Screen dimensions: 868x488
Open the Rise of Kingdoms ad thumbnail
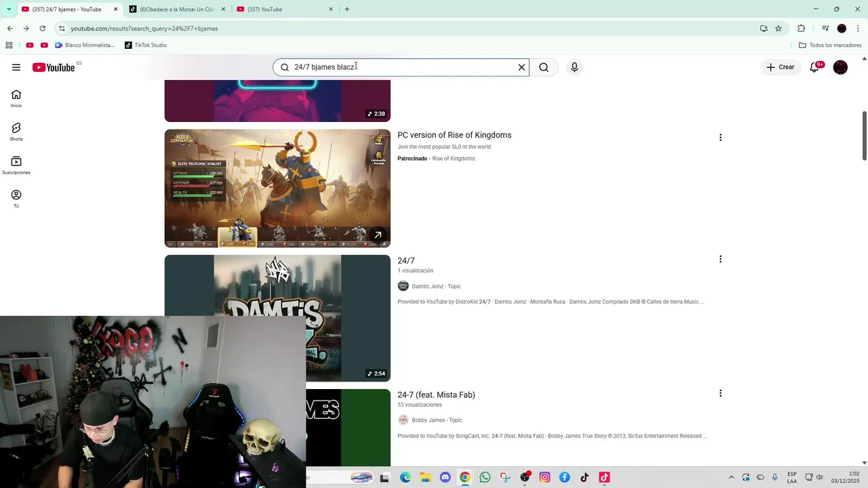(x=277, y=188)
